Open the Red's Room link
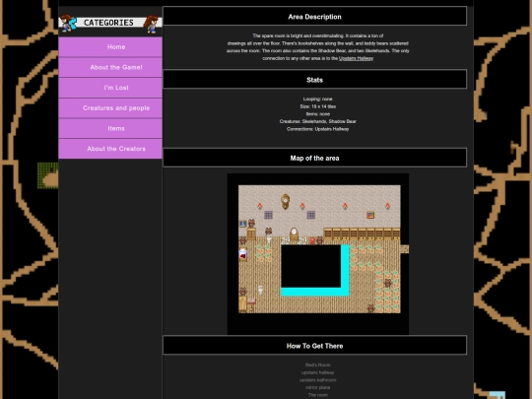 tap(317, 366)
